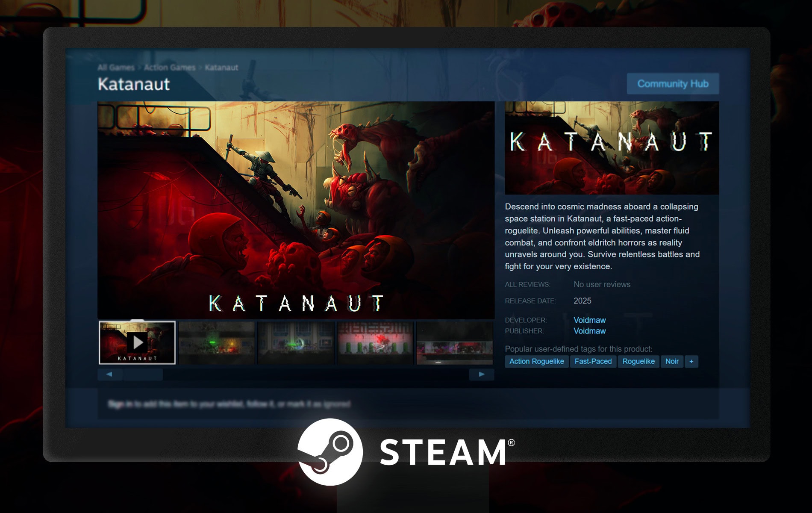Open the Voidmaw developer link
Image resolution: width=812 pixels, height=513 pixels.
coord(589,320)
